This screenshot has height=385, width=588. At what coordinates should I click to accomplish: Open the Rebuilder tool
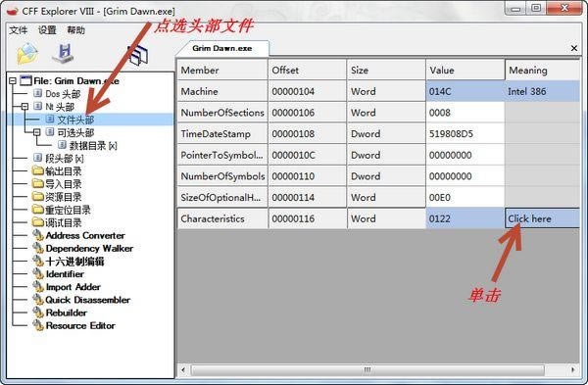point(66,313)
